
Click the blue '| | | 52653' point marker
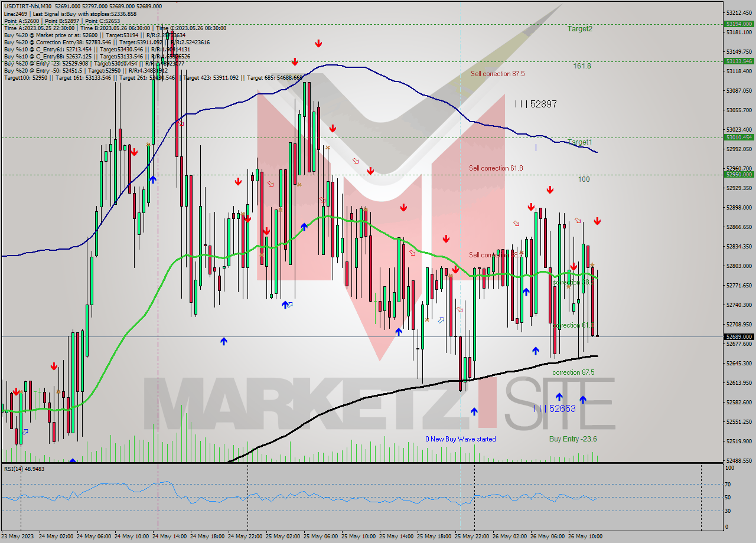555,408
